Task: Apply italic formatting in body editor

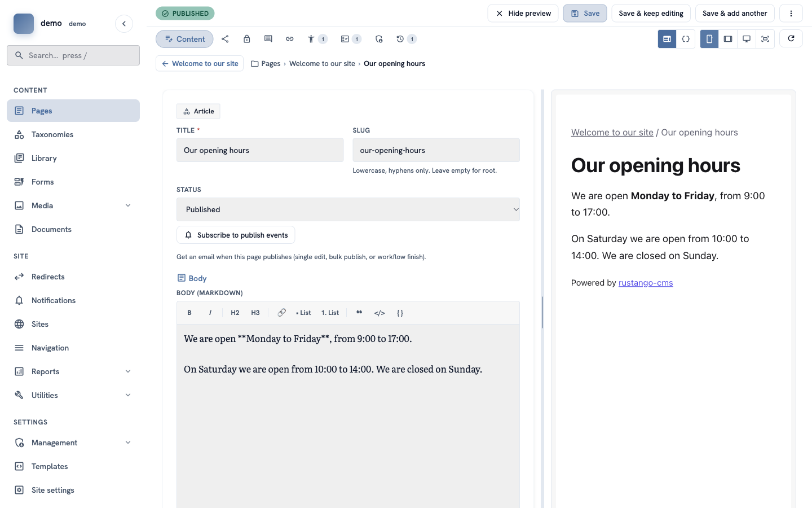Action: (x=210, y=313)
